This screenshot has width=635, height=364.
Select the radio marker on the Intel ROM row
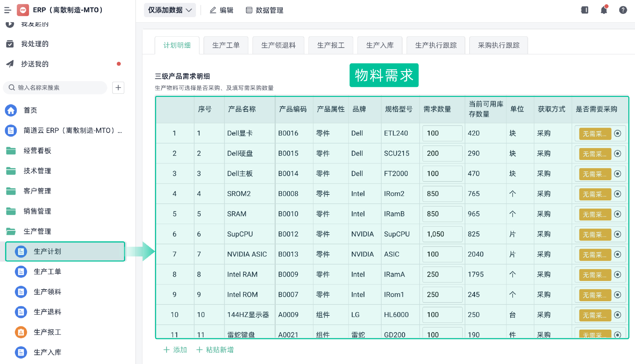point(618,295)
